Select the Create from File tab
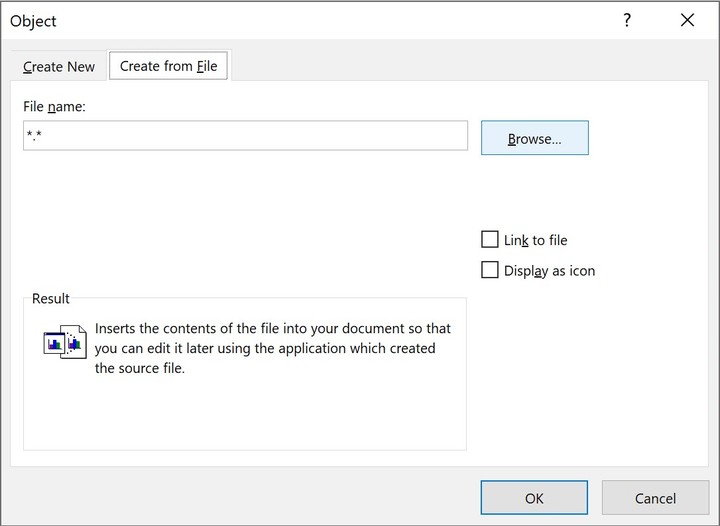 [168, 66]
